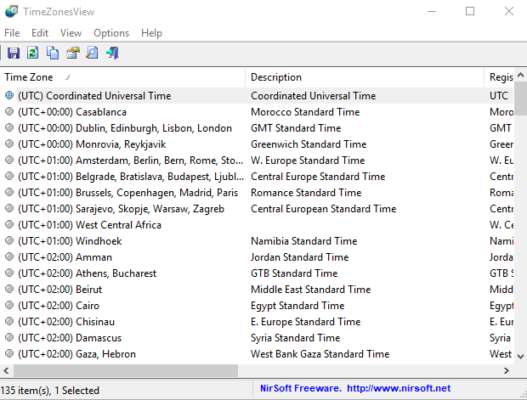Click the gray icon beside Monrovia, Reykjavik
Screen dimensions: 527x400
[9, 144]
